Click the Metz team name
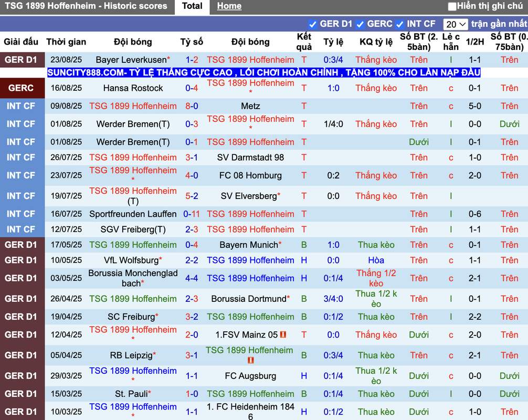 (x=250, y=106)
